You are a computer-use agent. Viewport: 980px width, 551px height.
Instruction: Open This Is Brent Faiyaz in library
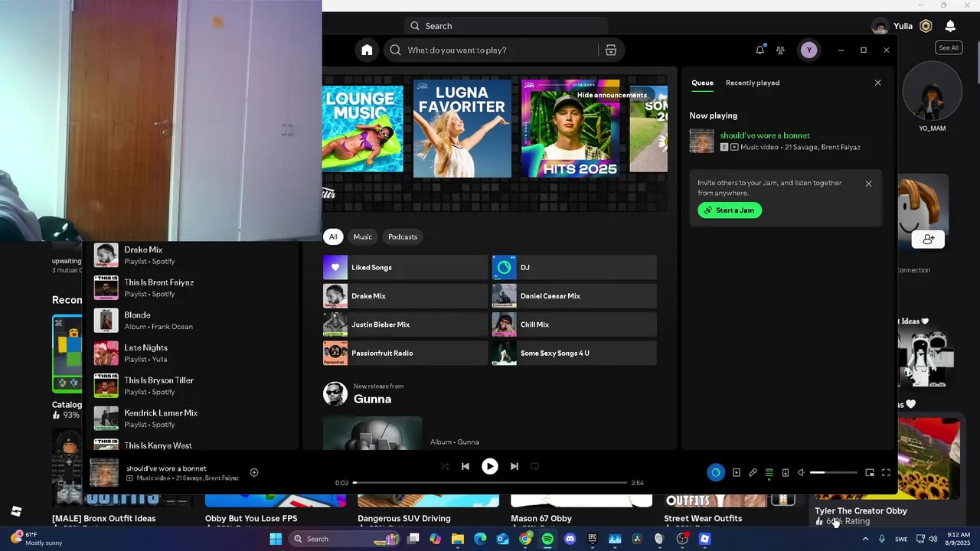pos(190,288)
